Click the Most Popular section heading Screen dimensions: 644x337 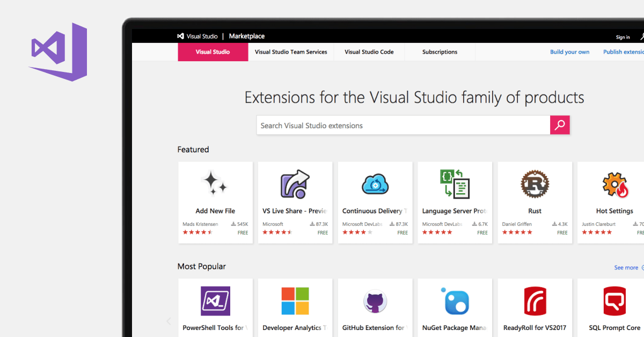pos(202,267)
